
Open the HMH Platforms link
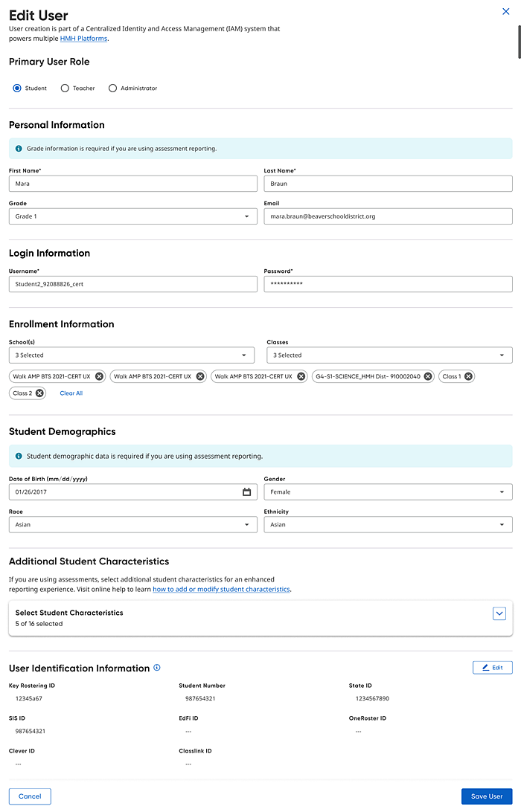(x=83, y=38)
